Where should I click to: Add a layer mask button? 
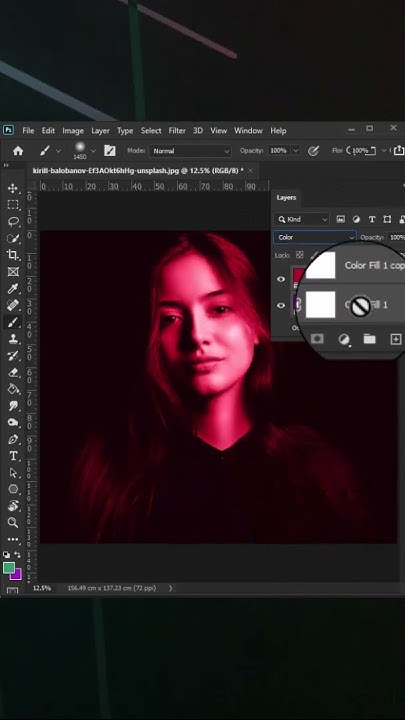(x=317, y=339)
